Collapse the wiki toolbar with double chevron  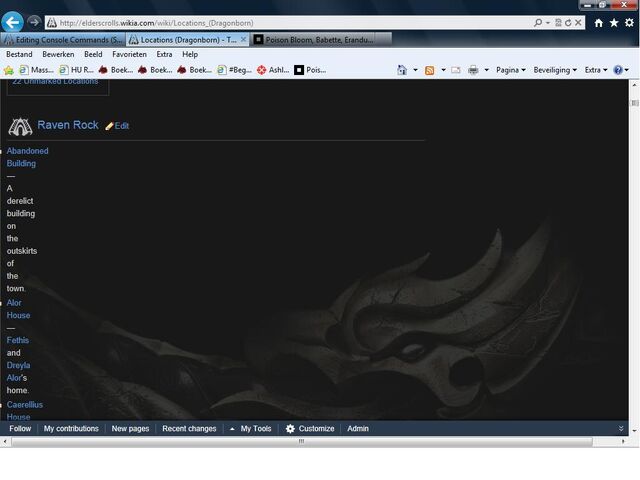tap(621, 429)
